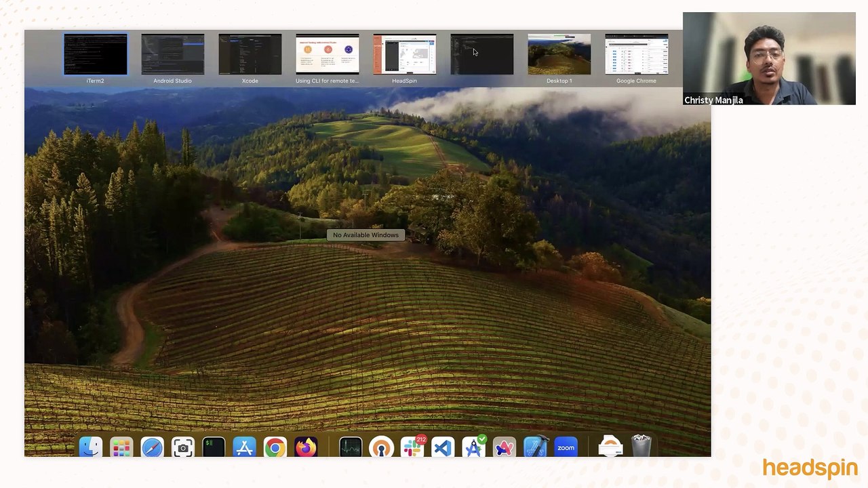Switch to the HeadSpin space thumbnail
The height and width of the screenshot is (488, 868).
404,54
